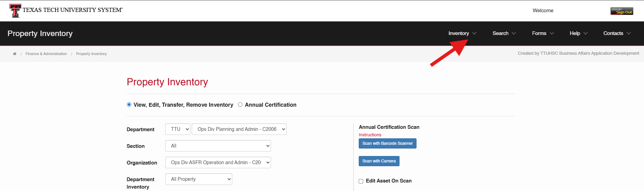
Task: Click the eRaider Sign Out button
Action: tap(622, 11)
